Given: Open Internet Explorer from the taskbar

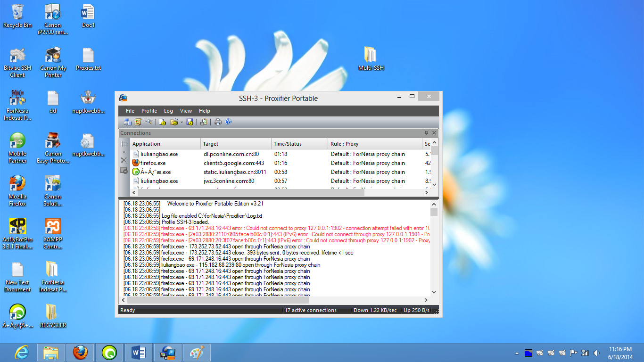Looking at the screenshot, I should [x=22, y=353].
